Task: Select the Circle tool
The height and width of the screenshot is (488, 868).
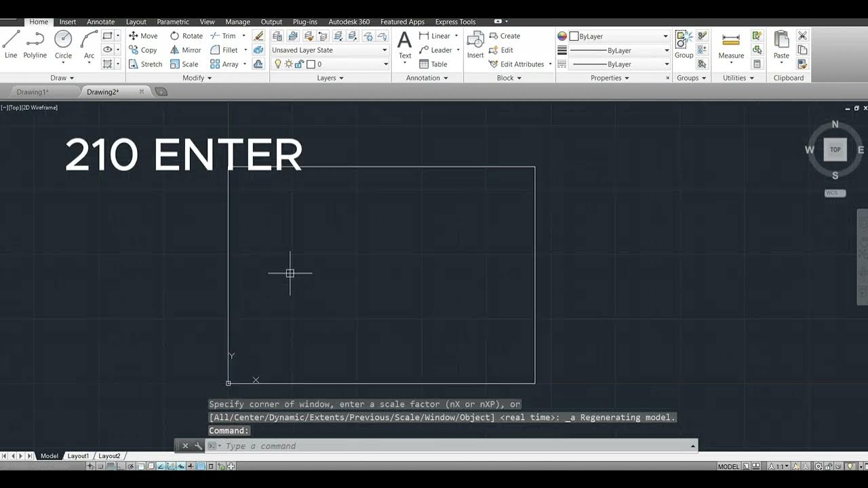Action: pos(63,44)
